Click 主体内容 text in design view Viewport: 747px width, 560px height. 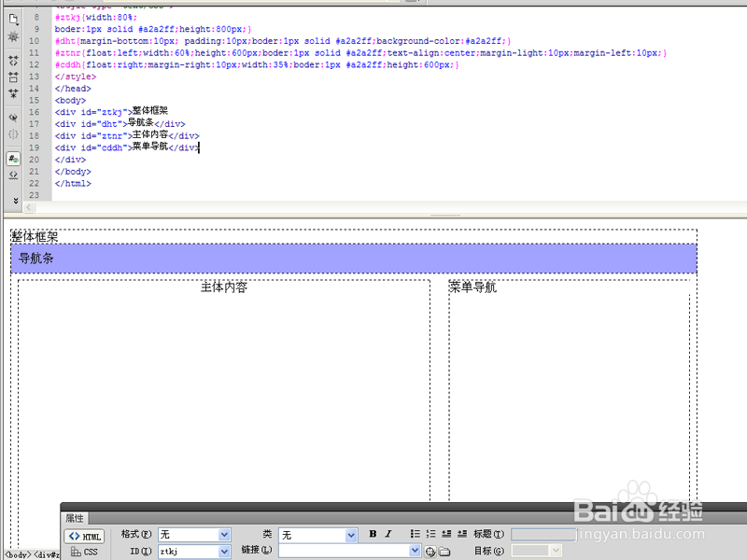pyautogui.click(x=224, y=287)
